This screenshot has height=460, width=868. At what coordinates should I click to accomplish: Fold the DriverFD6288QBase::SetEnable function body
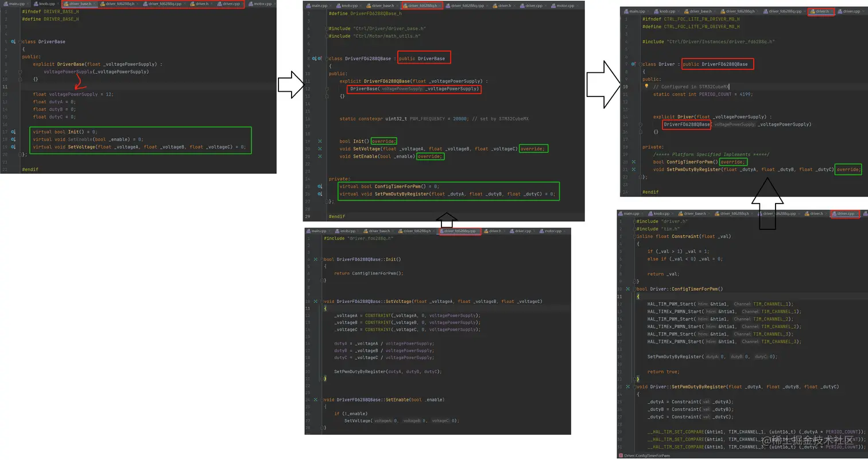coord(323,400)
